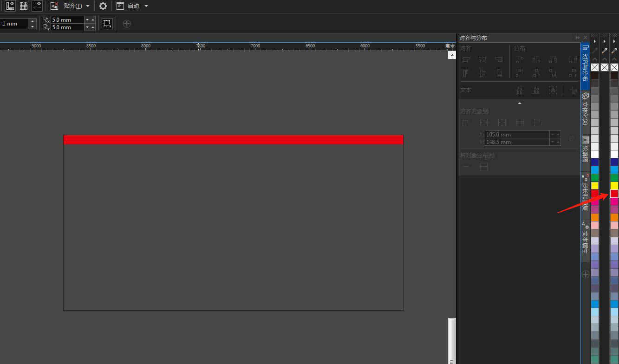The height and width of the screenshot is (364, 619).
Task: Select align to grid icon
Action: (x=520, y=123)
